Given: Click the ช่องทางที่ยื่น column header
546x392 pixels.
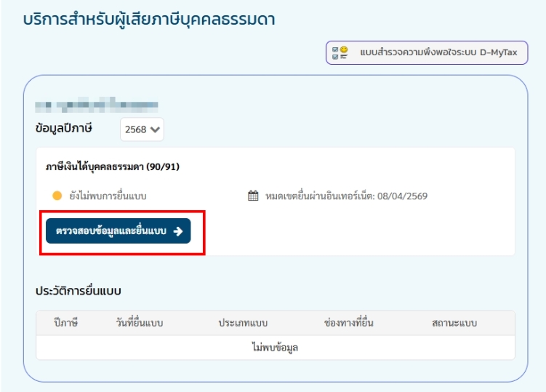Looking at the screenshot, I should (348, 323).
